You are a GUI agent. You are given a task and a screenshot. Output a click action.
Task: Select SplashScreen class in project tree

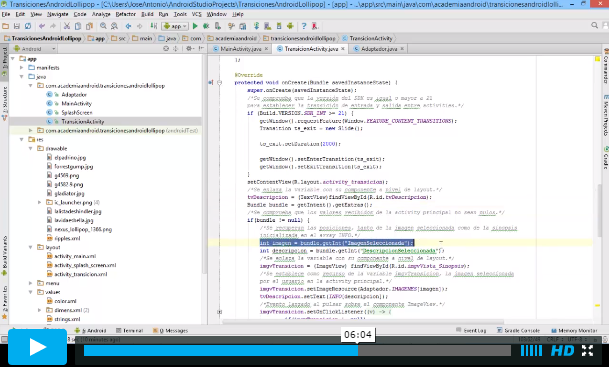(77, 113)
